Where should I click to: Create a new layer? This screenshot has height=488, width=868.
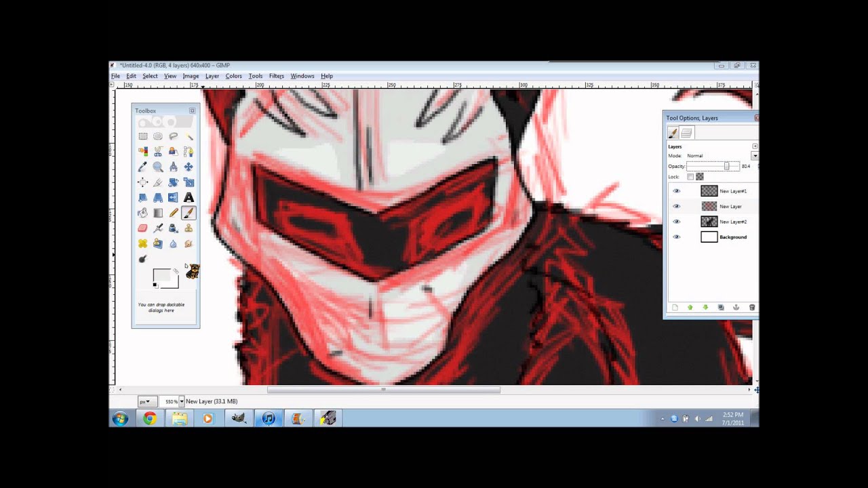(675, 308)
